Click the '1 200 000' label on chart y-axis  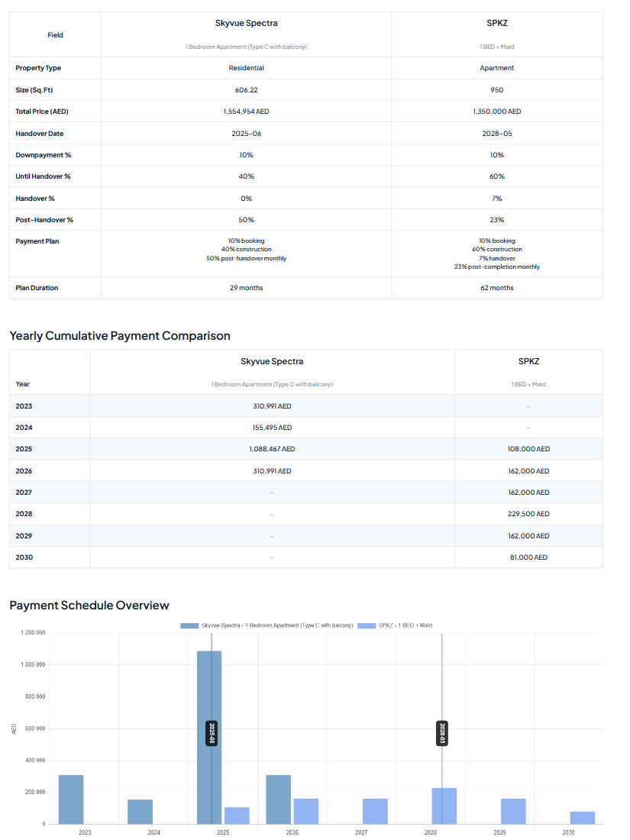pyautogui.click(x=33, y=633)
